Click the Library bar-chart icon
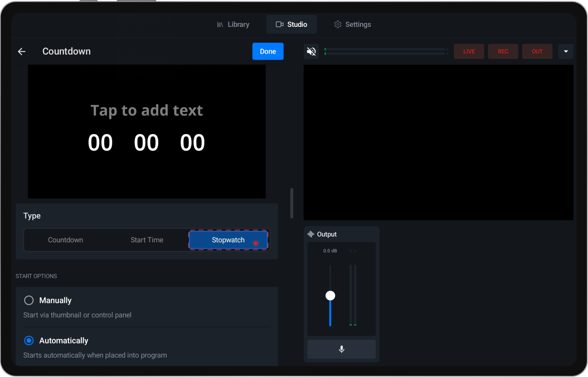588x377 pixels. pyautogui.click(x=220, y=24)
